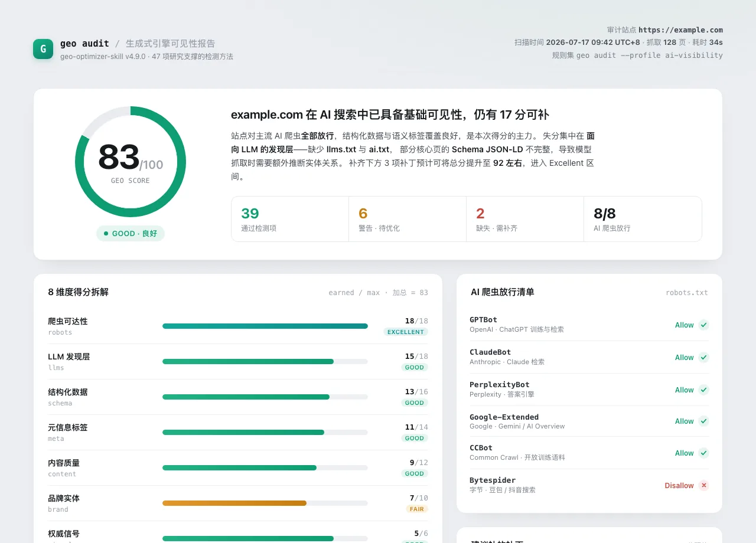Click the 内容质量 progress bar

click(x=265, y=467)
